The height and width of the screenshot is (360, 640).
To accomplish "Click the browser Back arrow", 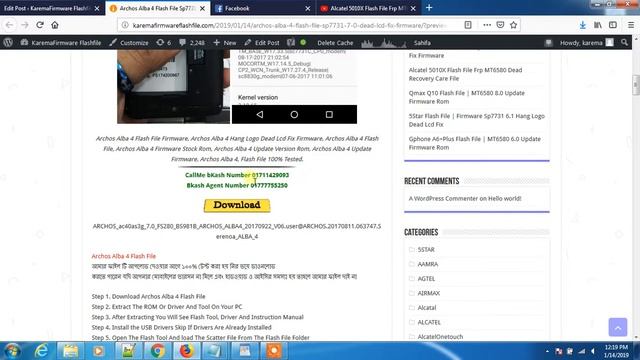I will [x=9, y=25].
